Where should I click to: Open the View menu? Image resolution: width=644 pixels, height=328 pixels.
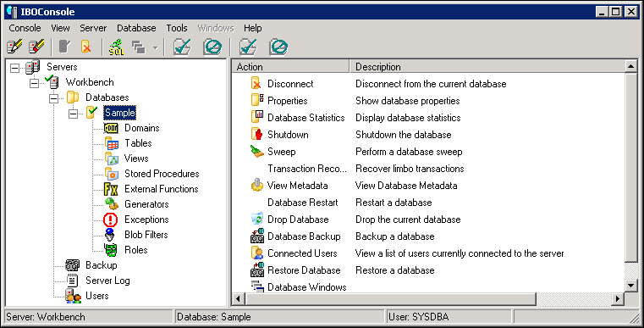[60, 28]
